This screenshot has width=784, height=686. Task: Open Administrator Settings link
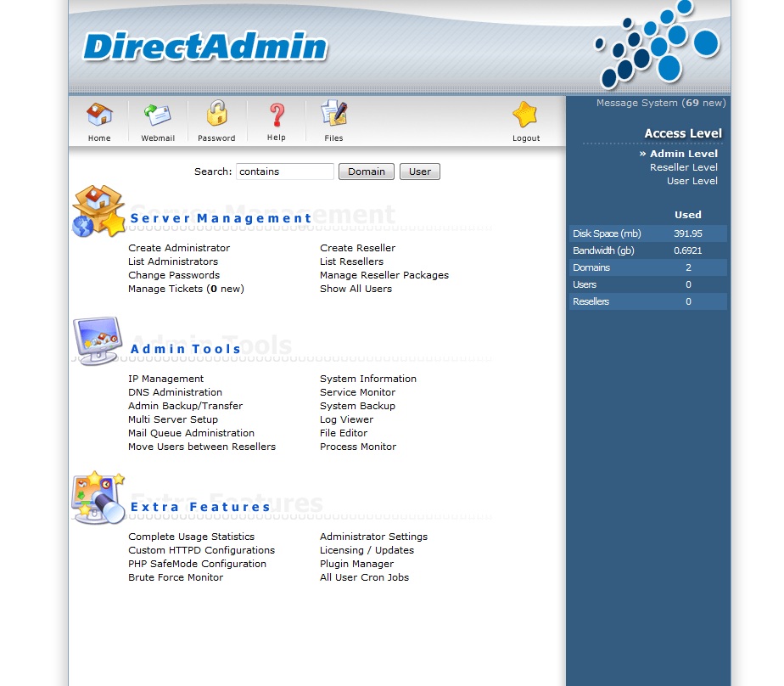(374, 537)
